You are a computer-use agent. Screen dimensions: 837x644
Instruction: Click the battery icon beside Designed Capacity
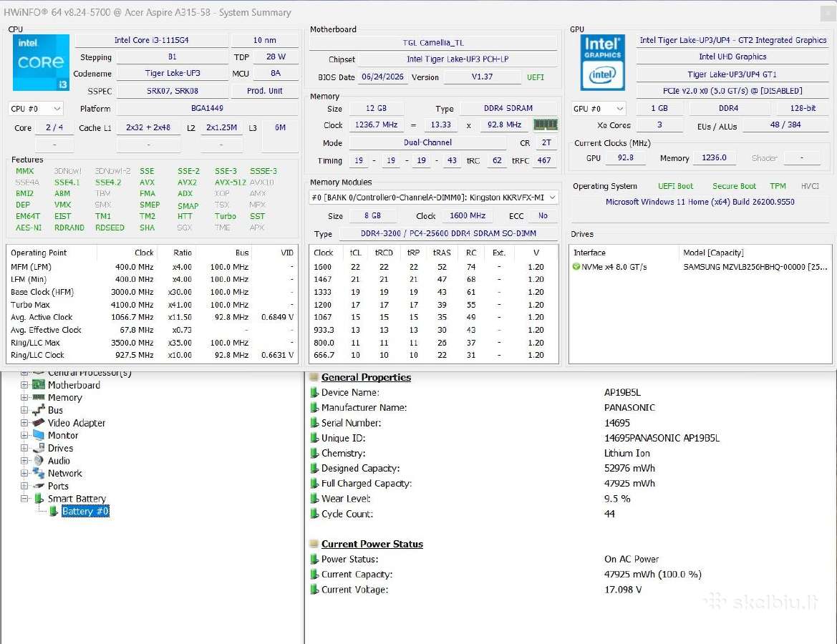click(314, 469)
